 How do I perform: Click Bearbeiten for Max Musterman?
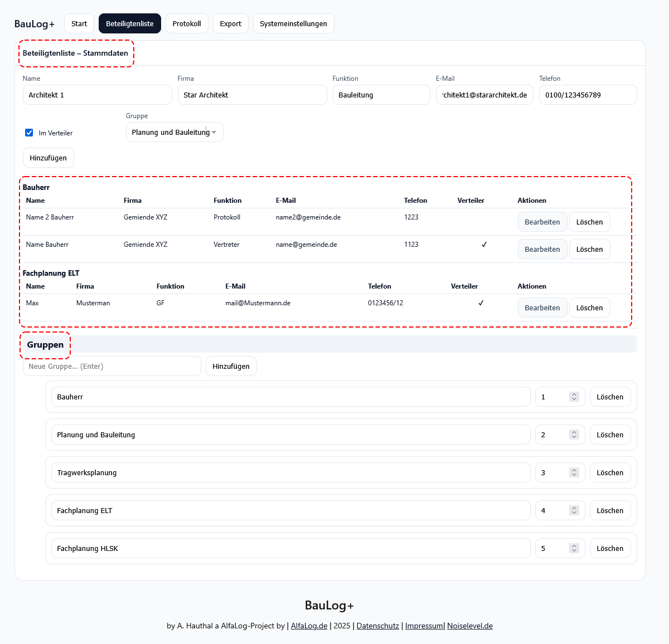point(542,308)
